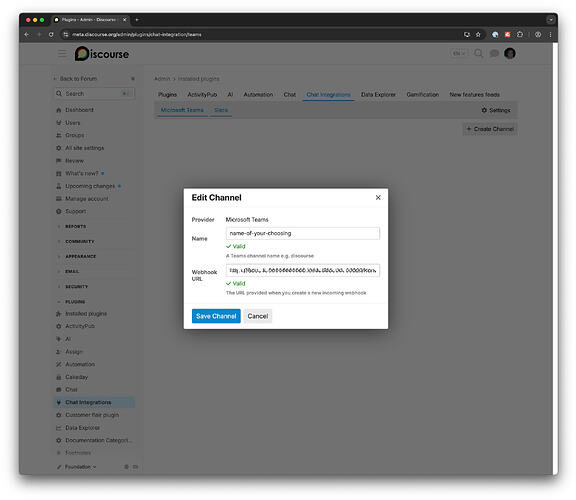576x500 pixels.
Task: Reload the page in browser
Action: (x=51, y=35)
